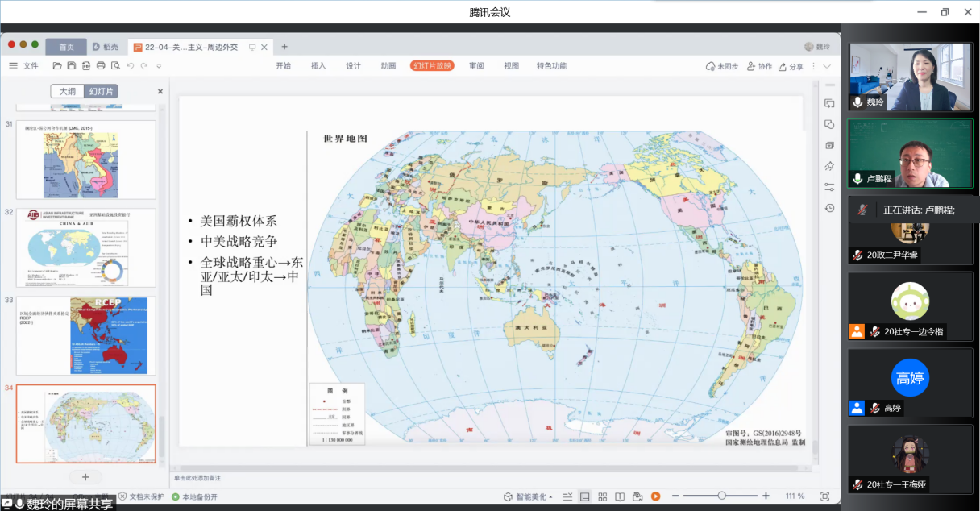Click the 分享 share button

click(791, 66)
